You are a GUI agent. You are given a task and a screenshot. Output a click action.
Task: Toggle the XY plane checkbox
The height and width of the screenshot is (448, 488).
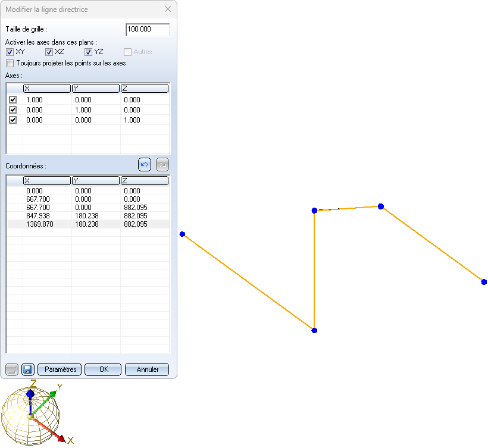tap(10, 52)
